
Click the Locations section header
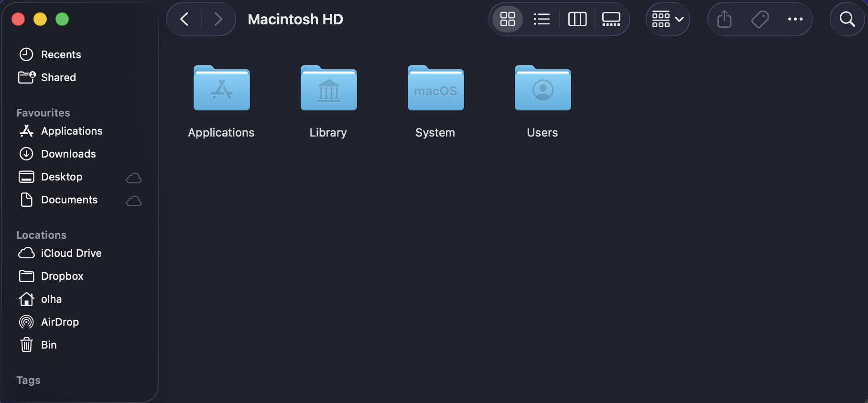tap(42, 235)
